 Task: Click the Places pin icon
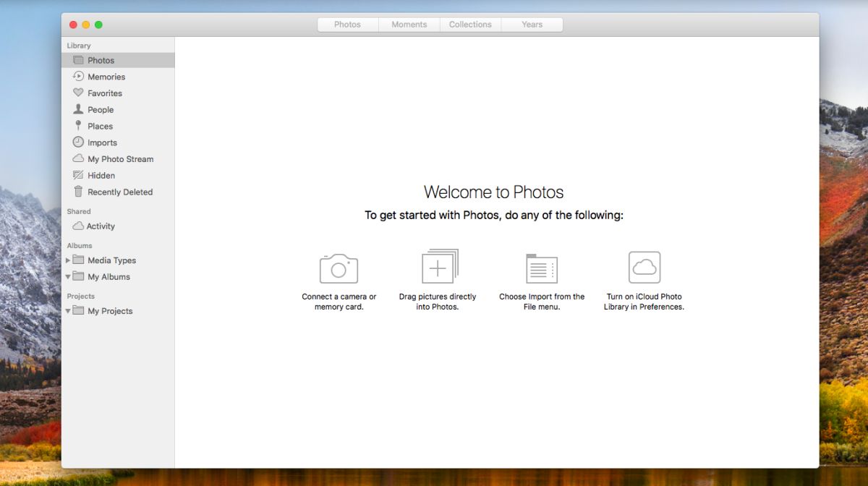[x=78, y=126]
